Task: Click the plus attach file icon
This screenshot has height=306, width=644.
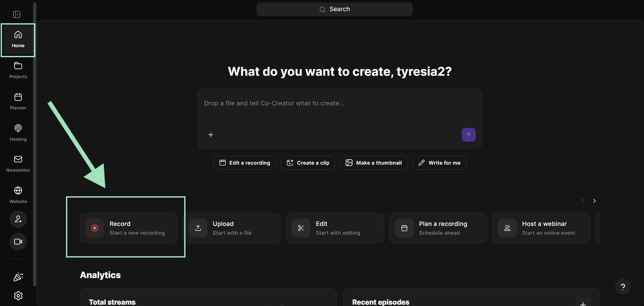Action: pyautogui.click(x=211, y=135)
